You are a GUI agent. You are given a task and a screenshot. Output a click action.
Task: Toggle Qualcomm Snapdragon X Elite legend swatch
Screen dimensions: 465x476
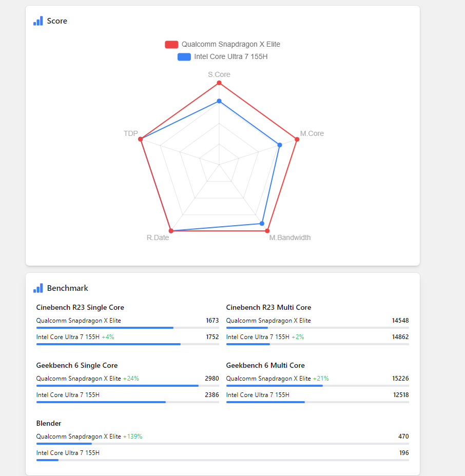pyautogui.click(x=171, y=44)
